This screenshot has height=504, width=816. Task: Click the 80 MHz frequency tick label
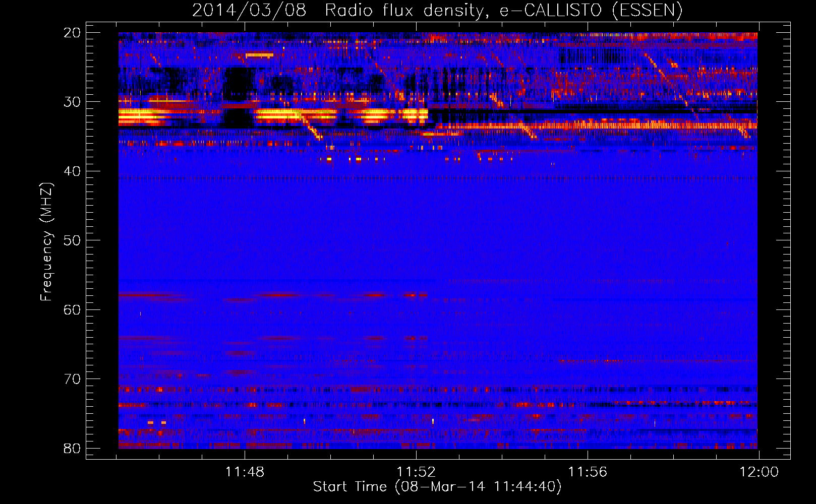72,449
